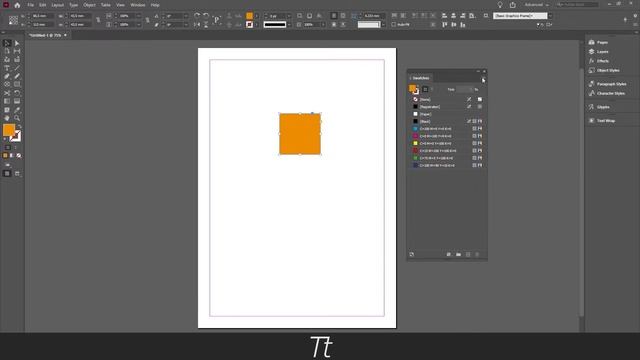Select the Pencil tool
Viewport: 640px width, 360px height.
coord(17,76)
